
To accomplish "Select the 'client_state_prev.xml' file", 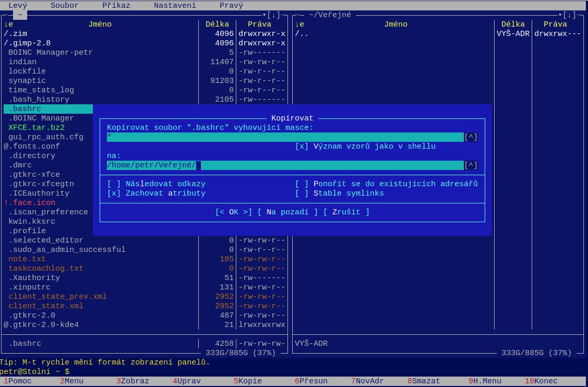I will click(145, 296).
